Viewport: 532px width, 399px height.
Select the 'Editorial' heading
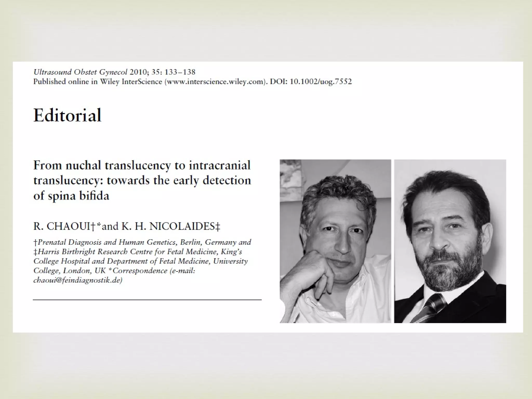(x=67, y=115)
